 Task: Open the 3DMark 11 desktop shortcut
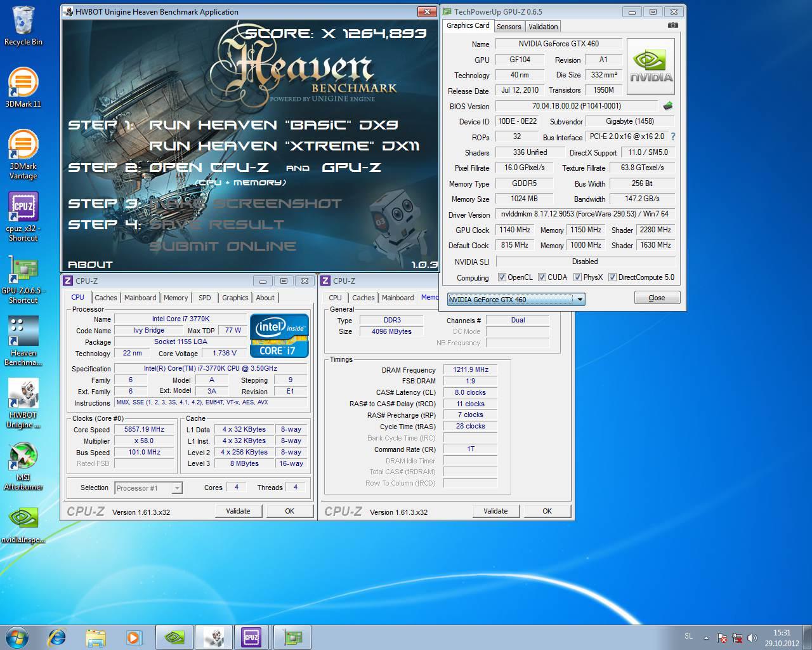pyautogui.click(x=23, y=88)
